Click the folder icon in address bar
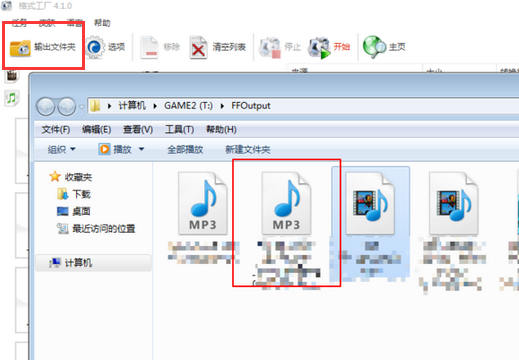Screen dimensions: 519x360 (x=95, y=106)
